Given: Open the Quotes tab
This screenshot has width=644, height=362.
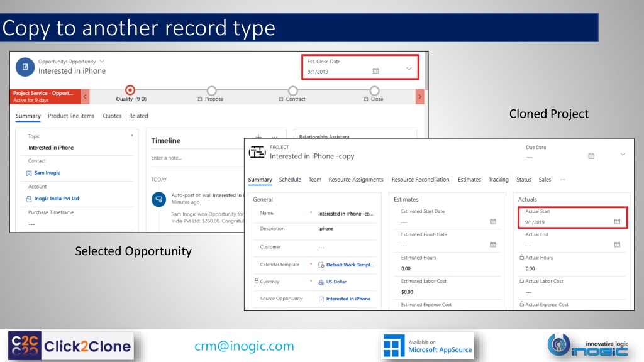Looking at the screenshot, I should 112,116.
